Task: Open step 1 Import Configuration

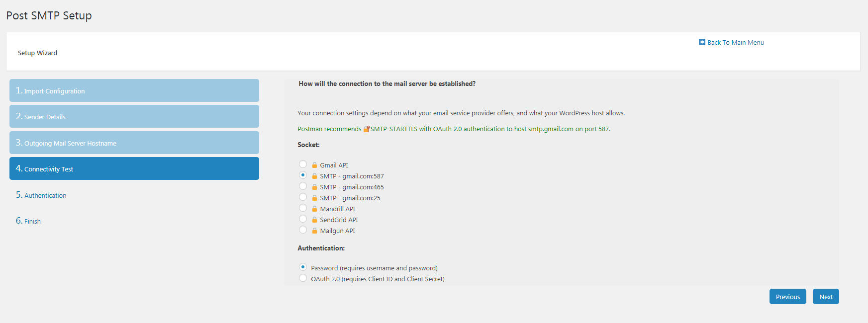Action: pyautogui.click(x=134, y=90)
